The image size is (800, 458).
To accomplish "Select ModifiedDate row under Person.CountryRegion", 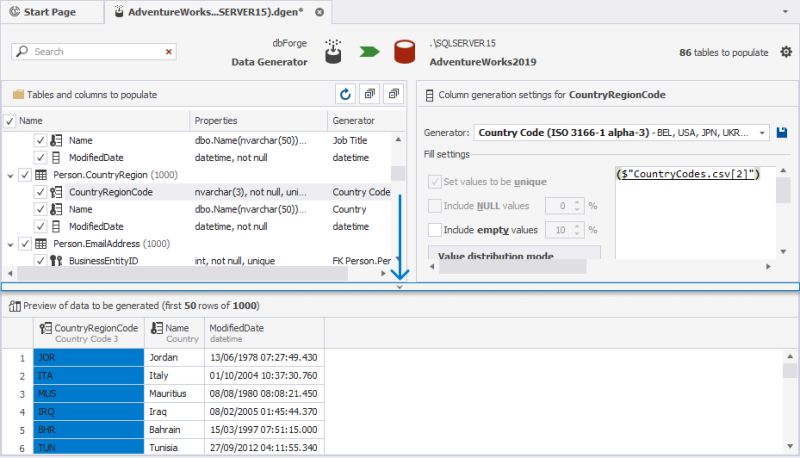I will [196, 226].
